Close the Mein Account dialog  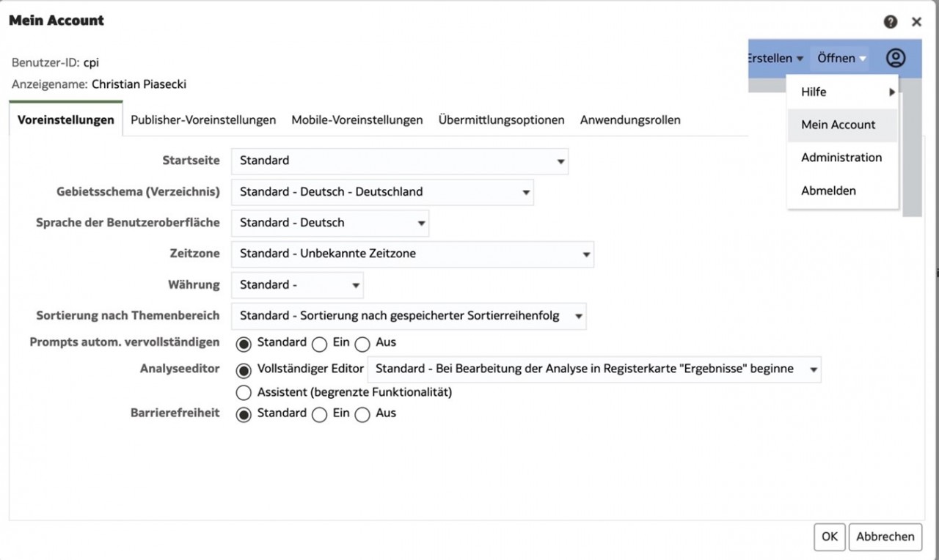[x=916, y=22]
